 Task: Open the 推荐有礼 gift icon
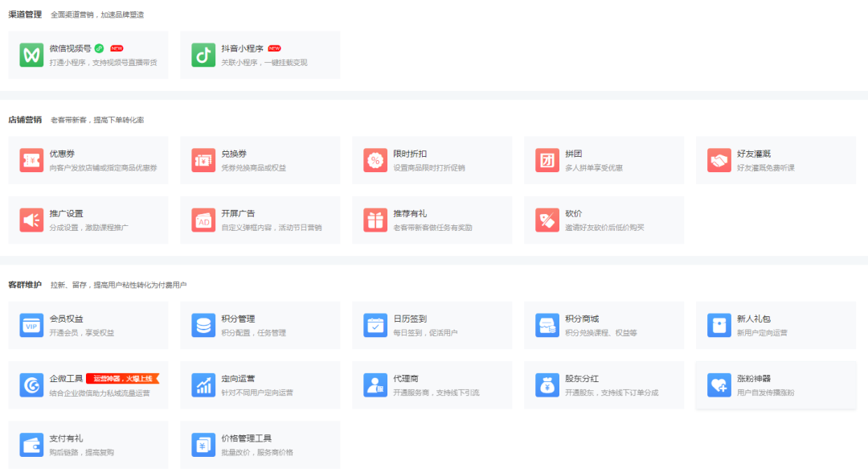pyautogui.click(x=375, y=219)
